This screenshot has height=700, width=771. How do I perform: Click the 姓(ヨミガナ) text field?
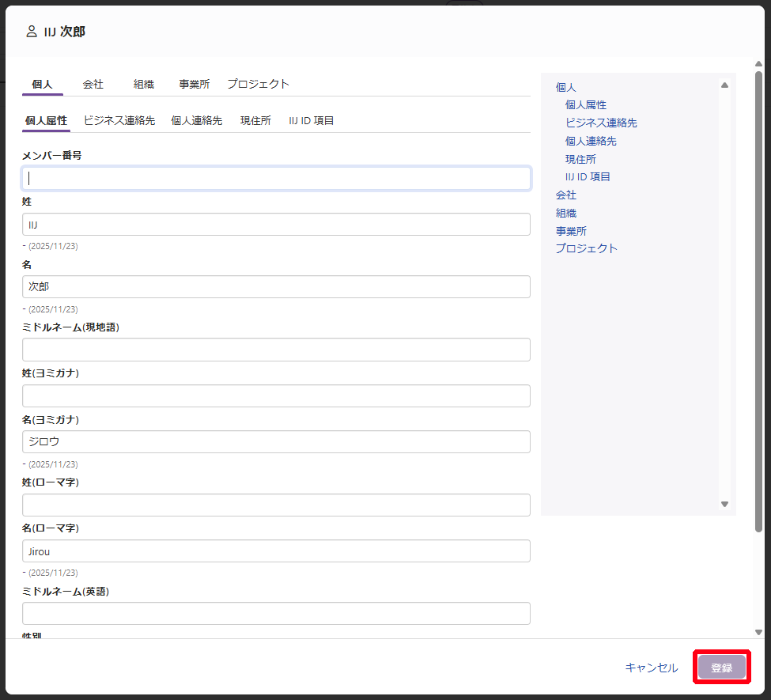[x=276, y=395]
